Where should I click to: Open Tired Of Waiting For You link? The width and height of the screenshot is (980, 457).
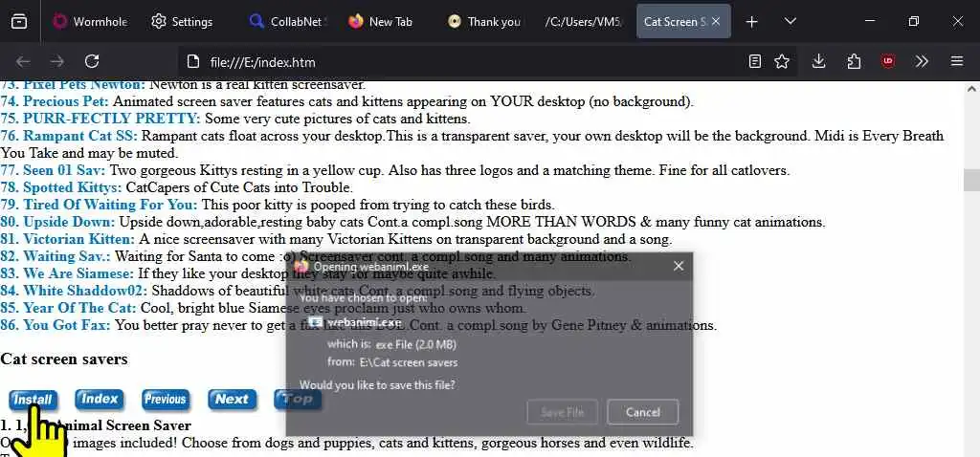click(110, 205)
